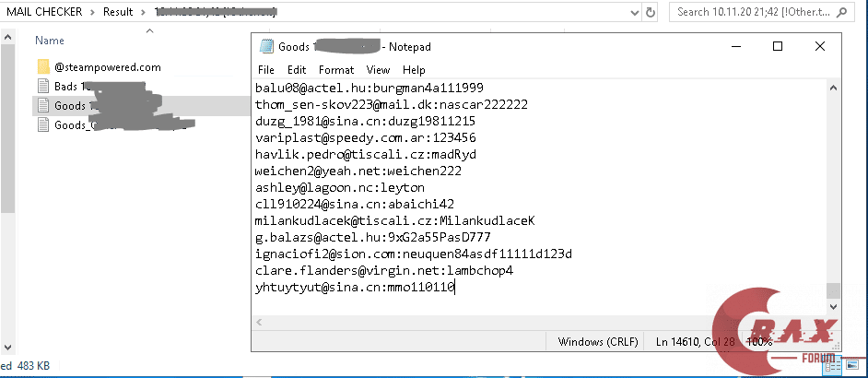Maximize the Notepad window
868x378 pixels.
tap(777, 47)
